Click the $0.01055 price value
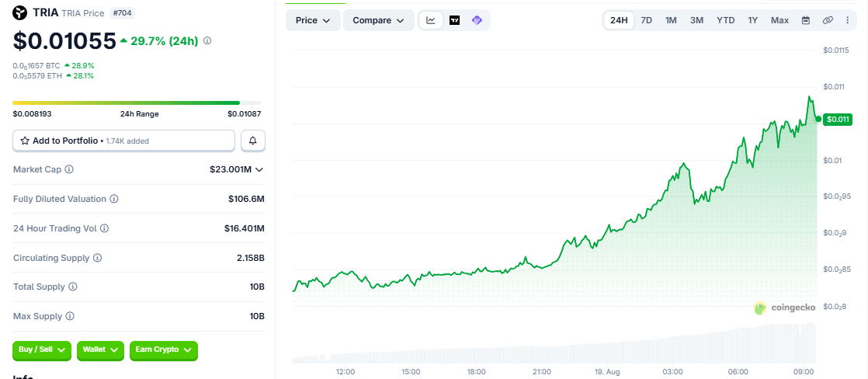The image size is (868, 379). pyautogui.click(x=64, y=41)
